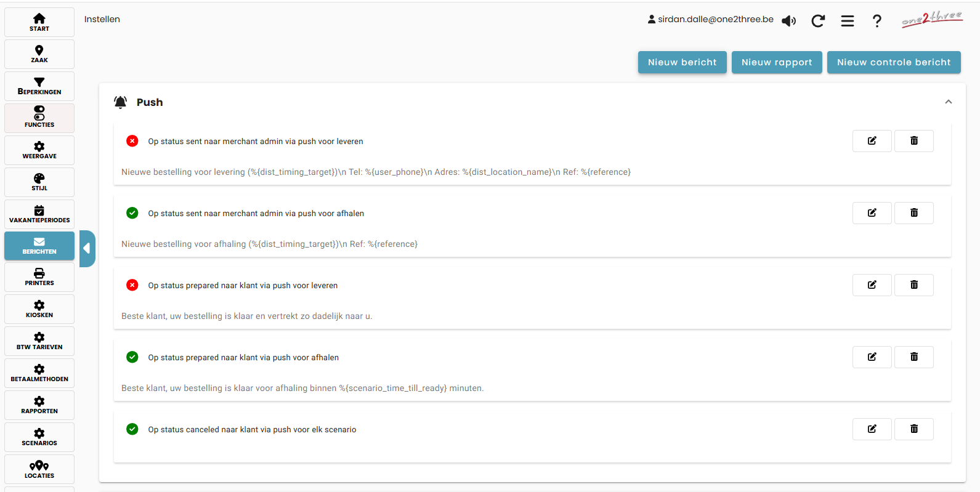Screen dimensions: 980x492
Task: Click the one2three logo
Action: pos(931,19)
